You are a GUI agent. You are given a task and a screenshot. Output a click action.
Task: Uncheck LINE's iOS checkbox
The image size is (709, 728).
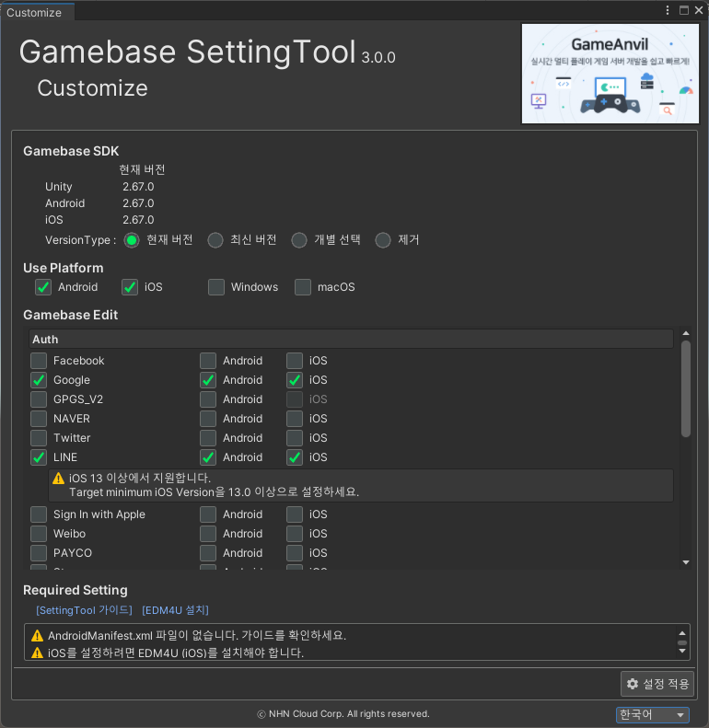295,457
